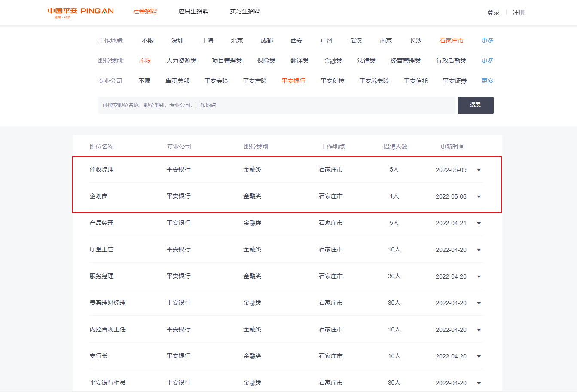Image resolution: width=577 pixels, height=392 pixels.
Task: Filter company by 平安养老险
Action: click(x=374, y=81)
